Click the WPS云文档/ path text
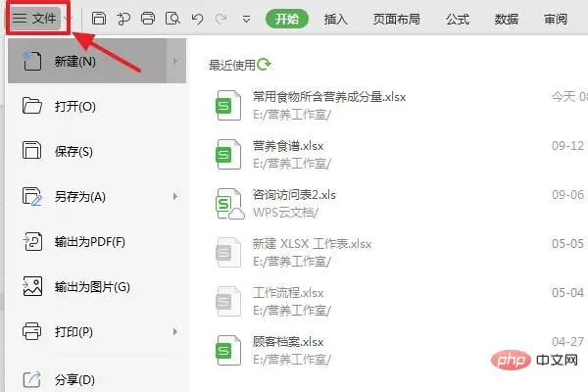Viewport: 588px width, 392px height. [285, 213]
